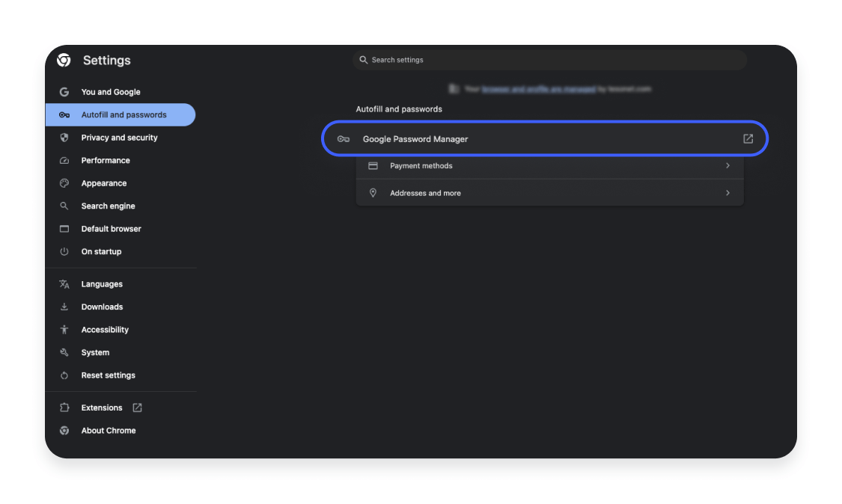Click the magnifier icon in search bar
Viewport: 842px width, 504px height.
pos(364,60)
